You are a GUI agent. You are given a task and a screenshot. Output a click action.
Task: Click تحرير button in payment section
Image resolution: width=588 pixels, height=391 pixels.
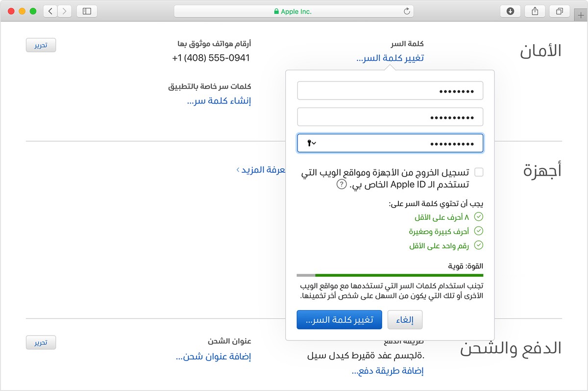coord(41,342)
